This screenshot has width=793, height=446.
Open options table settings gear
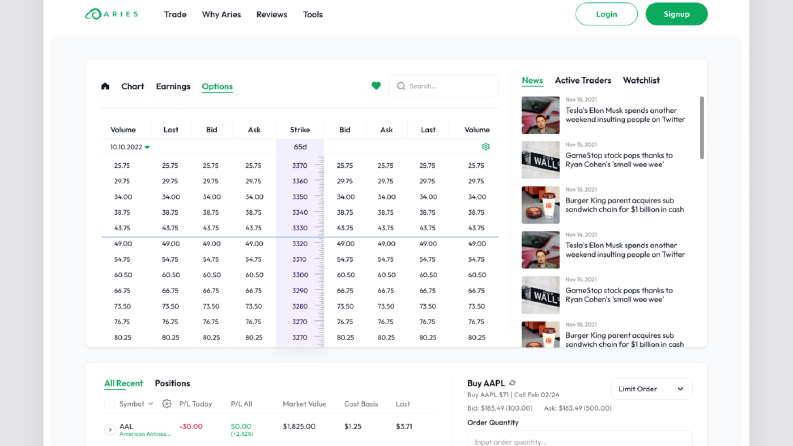[x=486, y=147]
